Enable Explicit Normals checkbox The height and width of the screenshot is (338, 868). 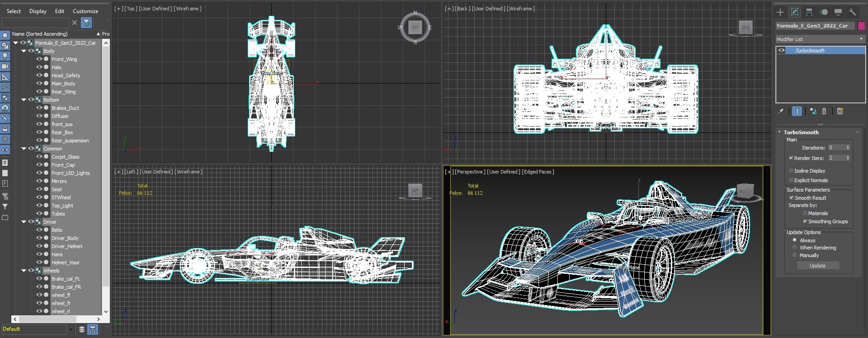click(x=791, y=180)
